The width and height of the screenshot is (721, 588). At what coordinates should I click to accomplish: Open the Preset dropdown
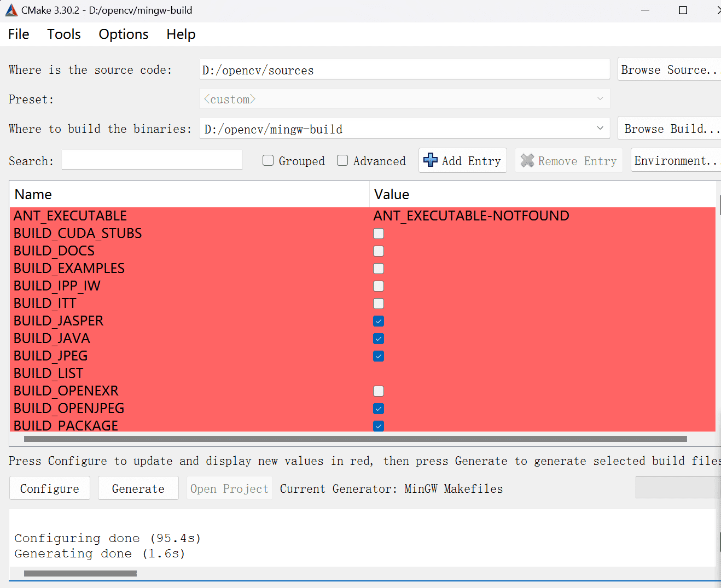click(x=404, y=99)
